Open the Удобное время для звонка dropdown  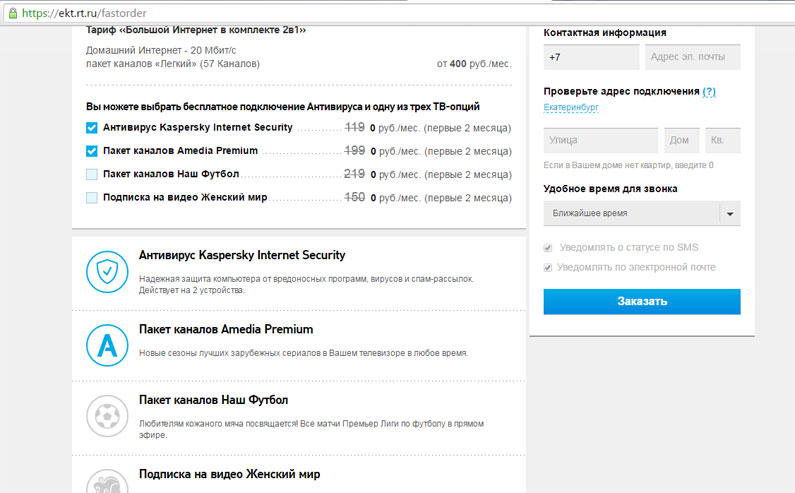pos(630,214)
